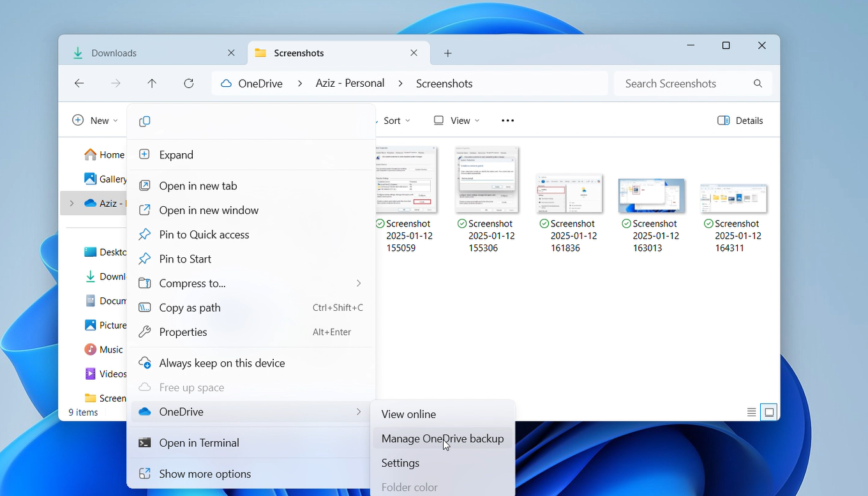Refresh the Screenshots folder
Viewport: 868px width, 496px height.
tap(189, 84)
